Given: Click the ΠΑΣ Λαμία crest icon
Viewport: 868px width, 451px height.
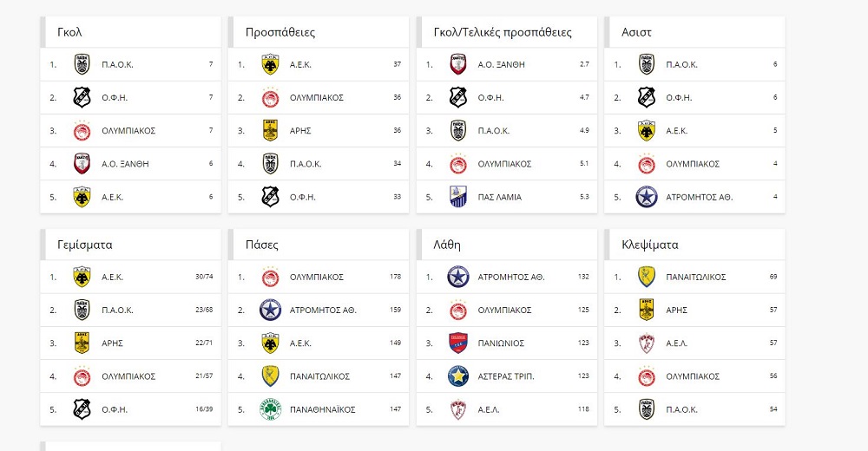Looking at the screenshot, I should (458, 197).
